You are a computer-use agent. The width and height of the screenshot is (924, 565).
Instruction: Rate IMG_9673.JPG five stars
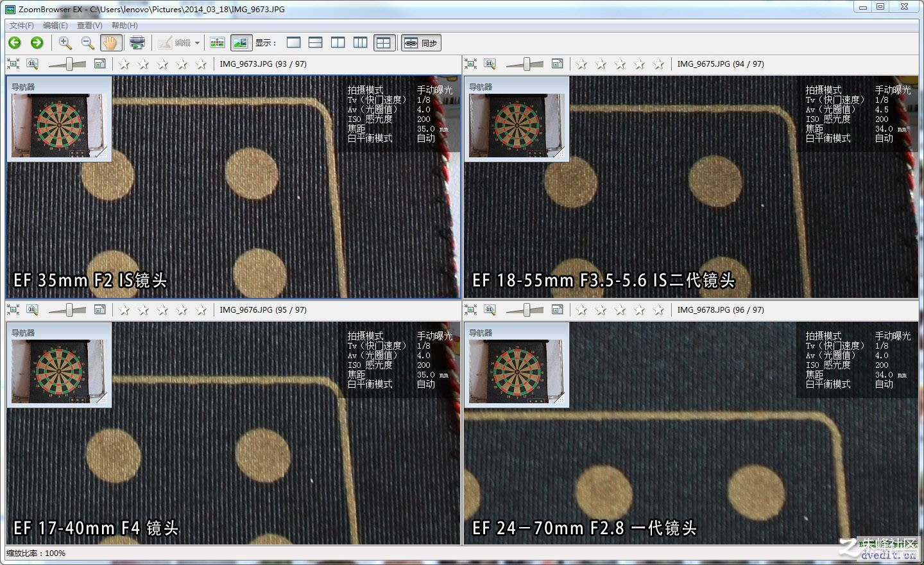[201, 64]
